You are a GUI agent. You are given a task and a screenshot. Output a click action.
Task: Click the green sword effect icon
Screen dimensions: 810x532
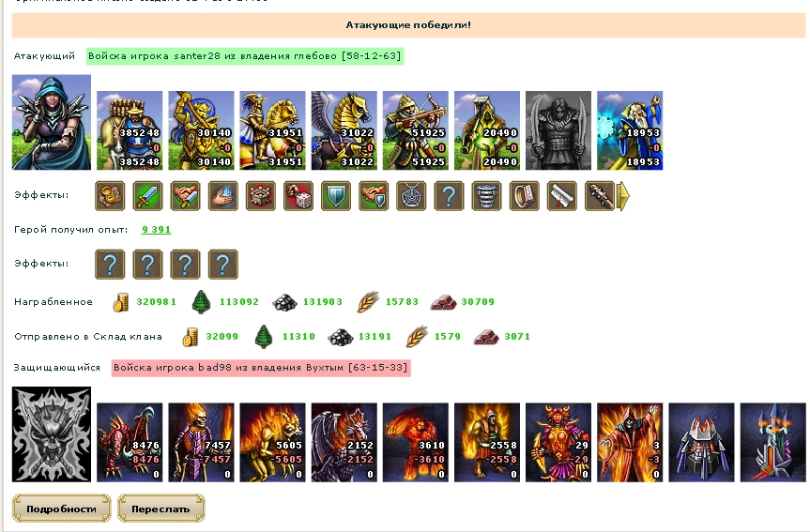click(147, 196)
